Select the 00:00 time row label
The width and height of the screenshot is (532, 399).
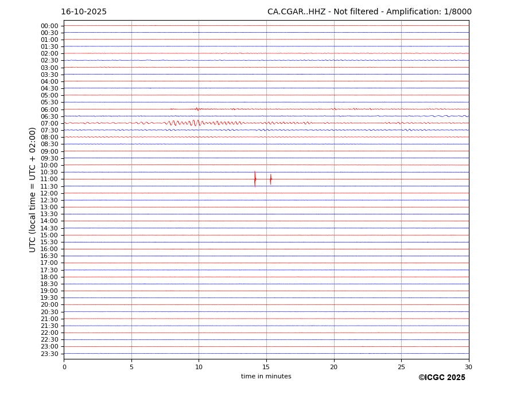pyautogui.click(x=49, y=26)
